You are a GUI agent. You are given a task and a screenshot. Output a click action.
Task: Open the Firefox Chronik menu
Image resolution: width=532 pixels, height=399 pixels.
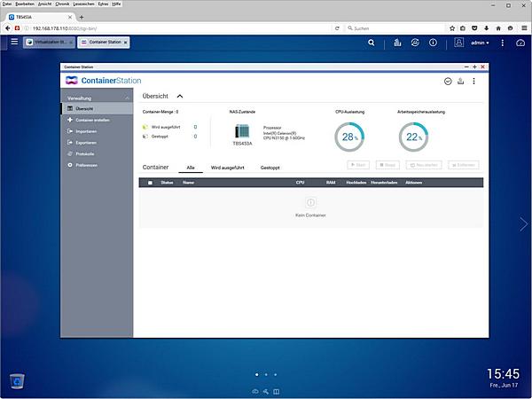(62, 4)
